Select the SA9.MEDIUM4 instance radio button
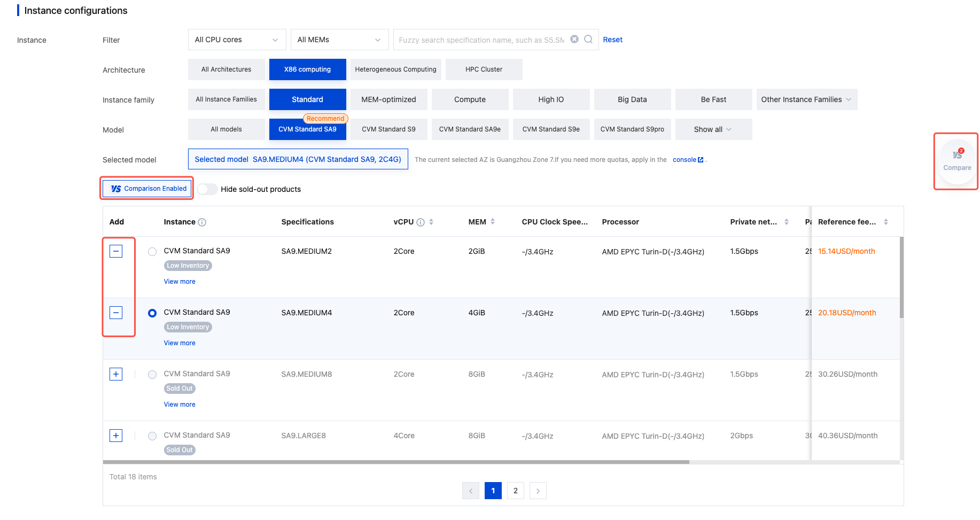The width and height of the screenshot is (980, 520). [x=152, y=313]
